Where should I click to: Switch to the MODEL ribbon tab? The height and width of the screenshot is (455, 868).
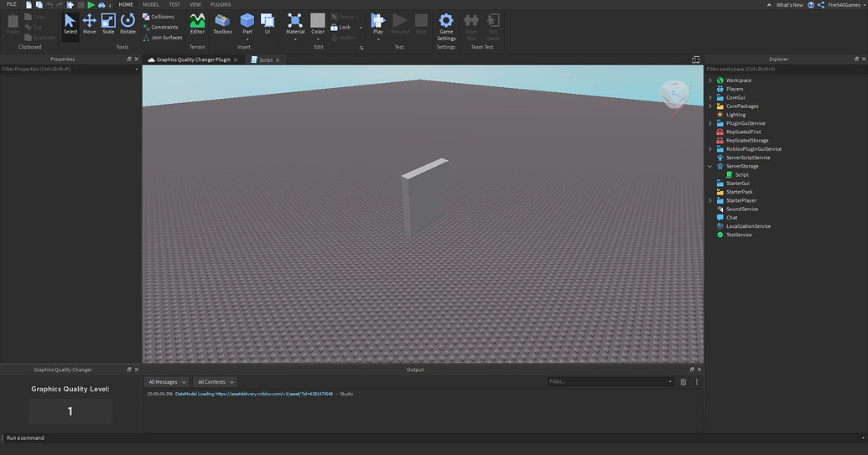click(x=151, y=4)
